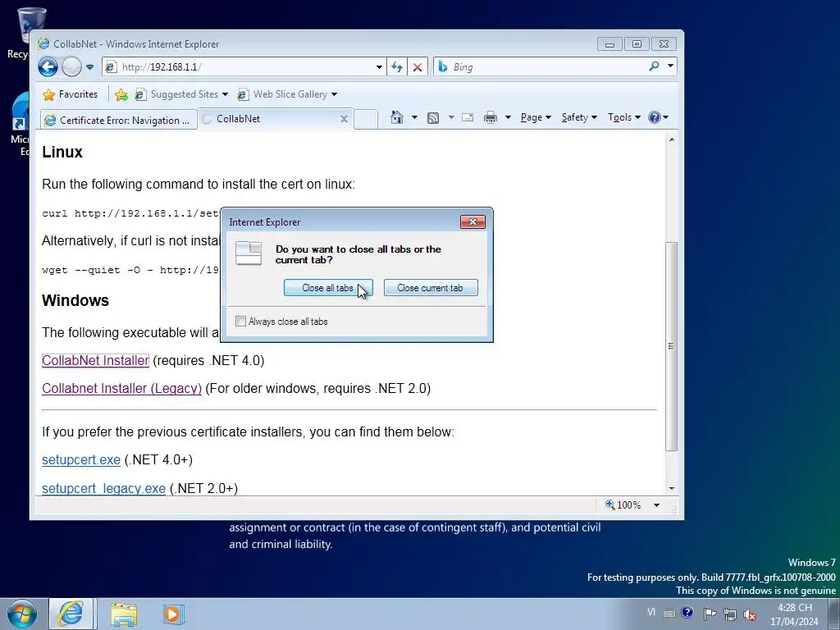
Task: Click the scroll up arrow of page scrollbar
Action: coord(671,139)
